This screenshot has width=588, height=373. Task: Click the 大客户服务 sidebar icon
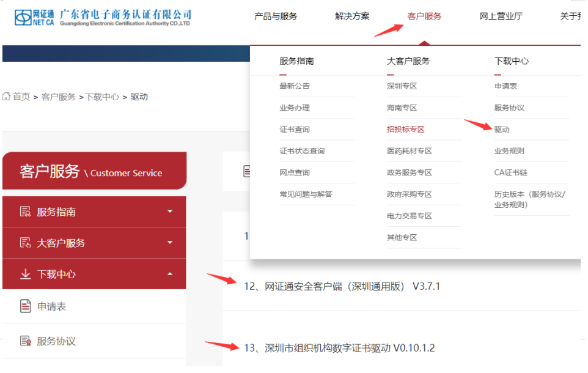point(26,243)
